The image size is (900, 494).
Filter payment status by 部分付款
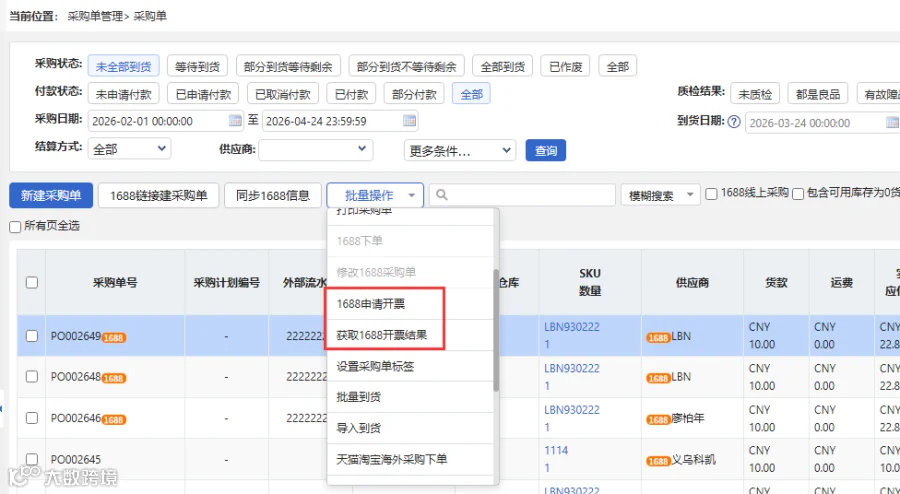point(414,94)
